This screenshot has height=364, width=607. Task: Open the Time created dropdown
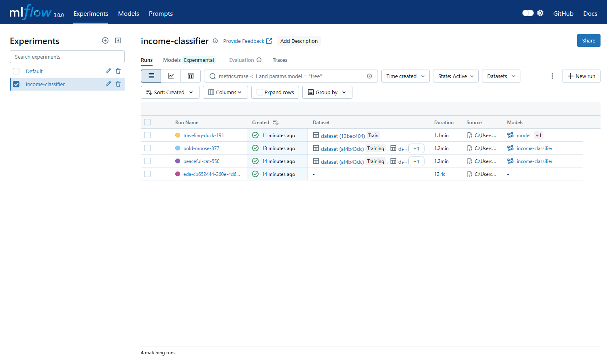(x=405, y=76)
